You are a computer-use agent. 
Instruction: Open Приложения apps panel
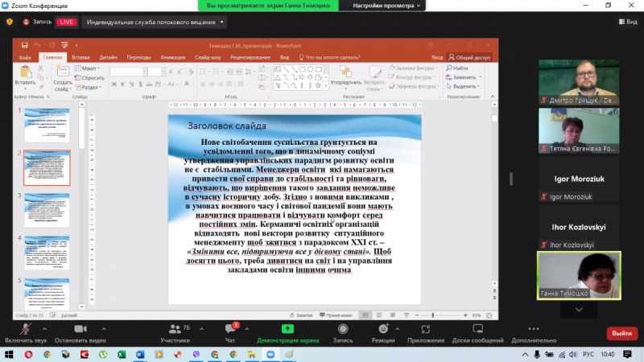point(426,333)
